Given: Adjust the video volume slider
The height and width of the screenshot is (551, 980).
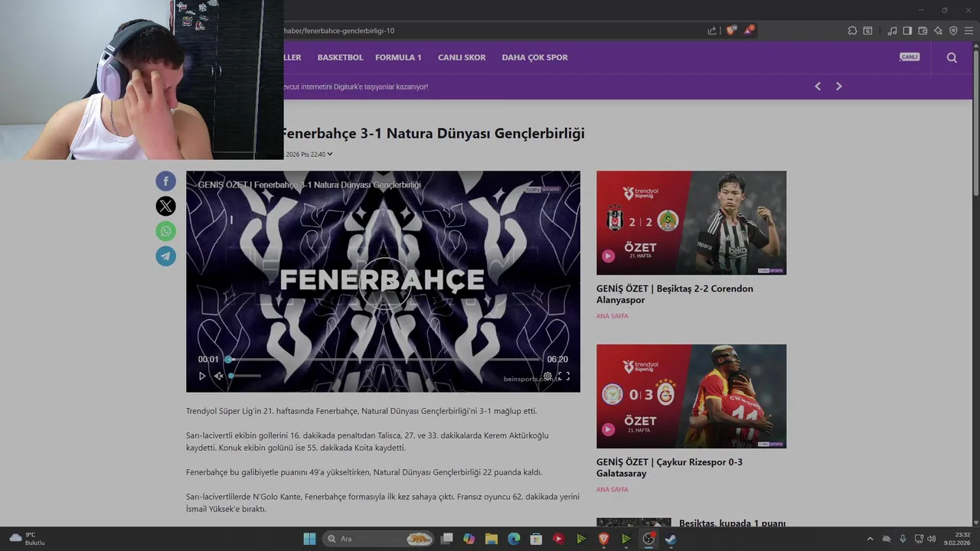Looking at the screenshot, I should point(245,376).
